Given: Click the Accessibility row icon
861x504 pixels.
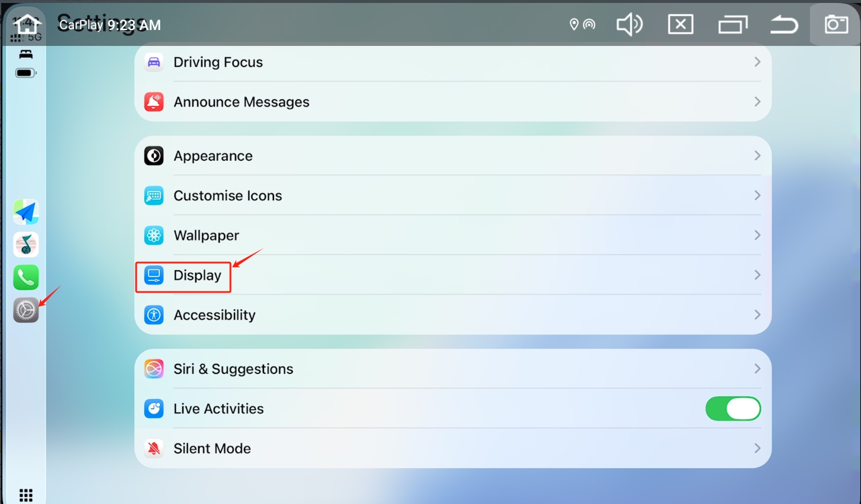Looking at the screenshot, I should (x=154, y=315).
